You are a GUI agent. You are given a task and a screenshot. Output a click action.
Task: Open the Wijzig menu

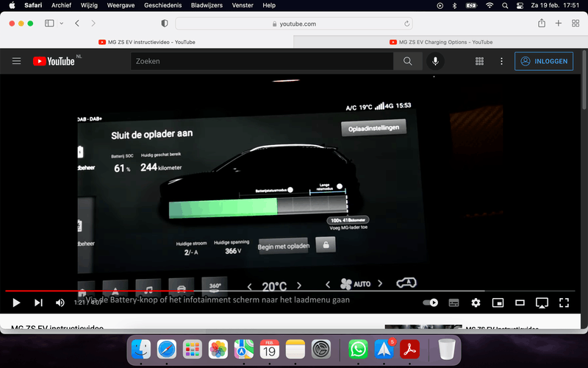pos(89,5)
